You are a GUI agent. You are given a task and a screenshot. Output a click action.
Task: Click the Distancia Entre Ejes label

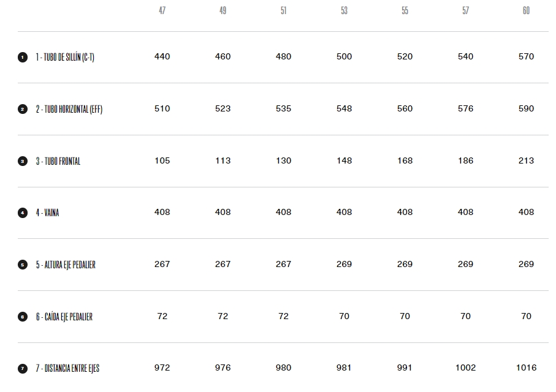67,369
